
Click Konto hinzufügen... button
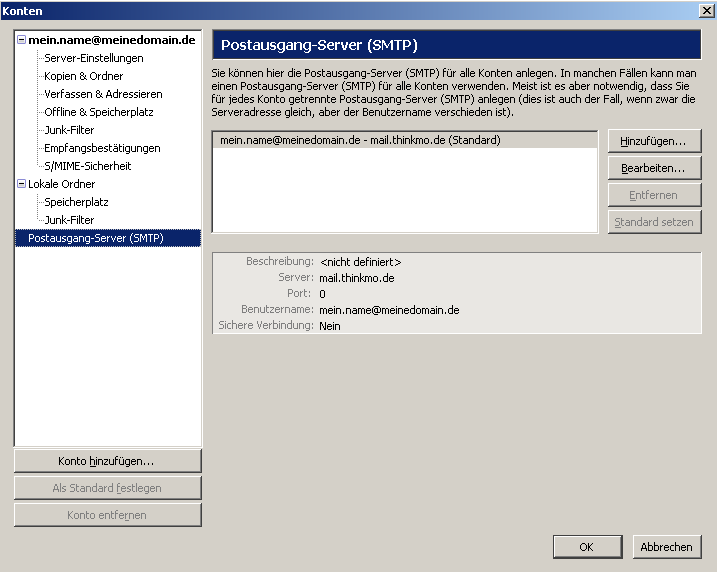click(107, 461)
